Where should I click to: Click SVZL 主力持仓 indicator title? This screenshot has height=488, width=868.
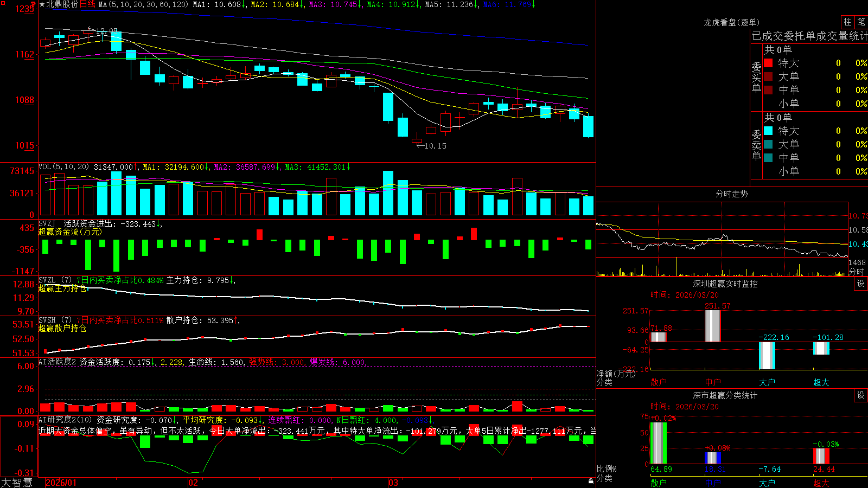137,280
